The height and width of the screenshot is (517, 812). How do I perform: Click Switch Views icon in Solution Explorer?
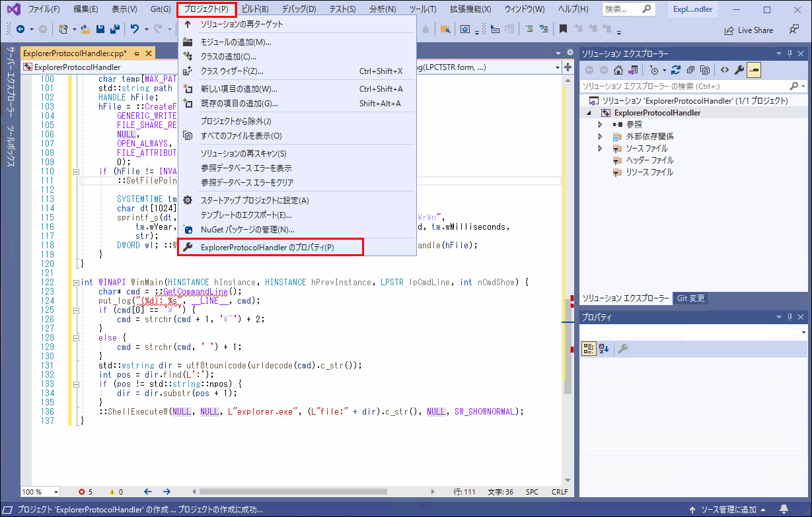coord(632,69)
